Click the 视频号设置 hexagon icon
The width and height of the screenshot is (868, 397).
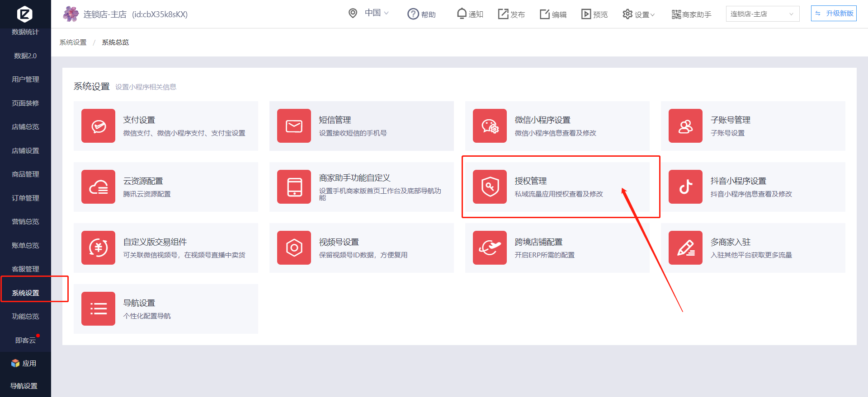click(294, 248)
